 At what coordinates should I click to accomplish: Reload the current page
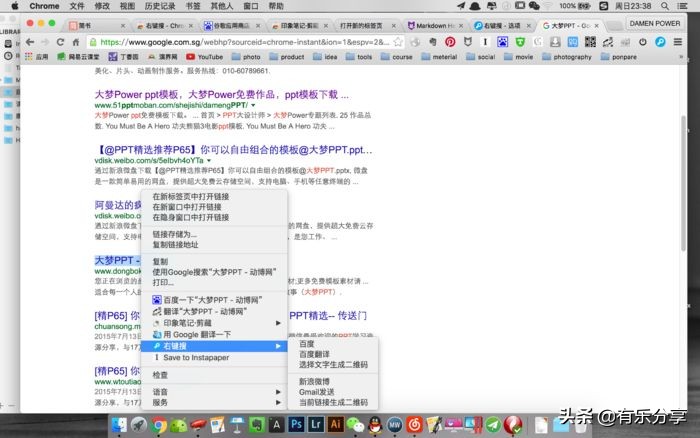point(60,42)
